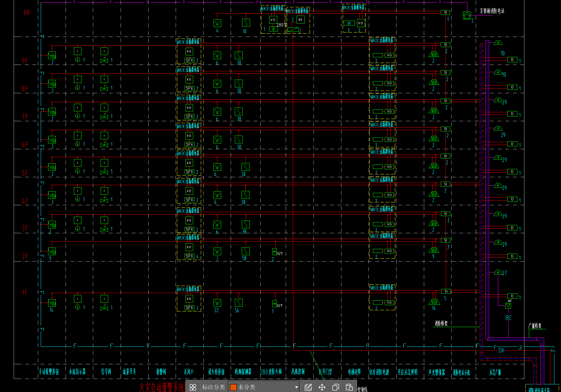Select the sound-light alarm symbol on 1F
561x392 pixels.
point(434,302)
